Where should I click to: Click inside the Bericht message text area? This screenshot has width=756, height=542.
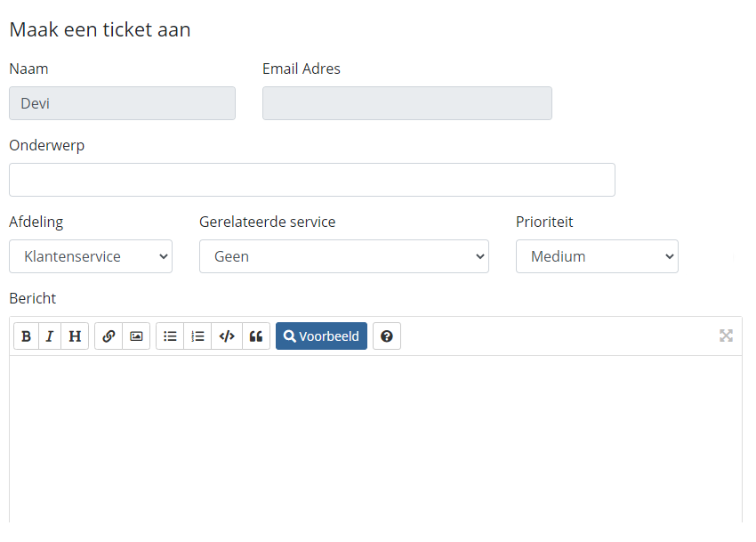375,439
